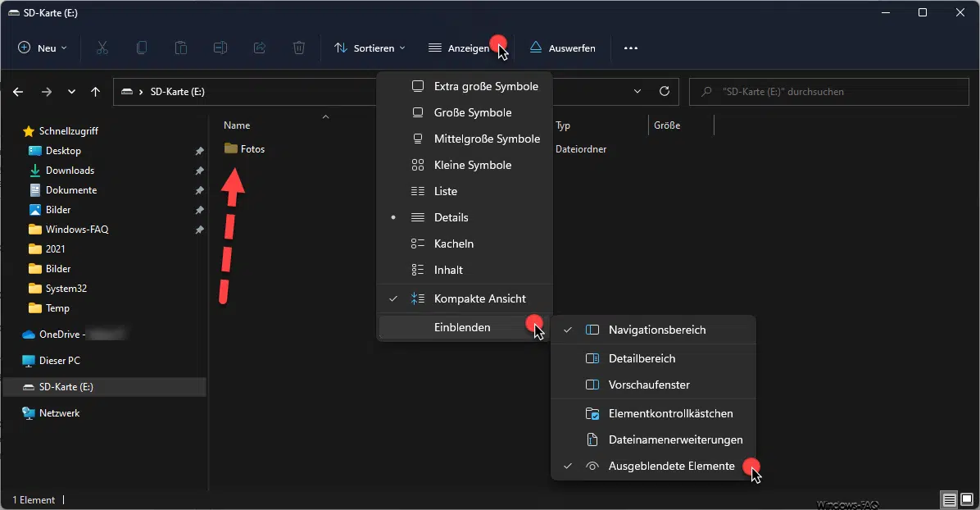Toggle Ausgeblendete Elemente
The height and width of the screenshot is (510, 980).
(x=653, y=467)
